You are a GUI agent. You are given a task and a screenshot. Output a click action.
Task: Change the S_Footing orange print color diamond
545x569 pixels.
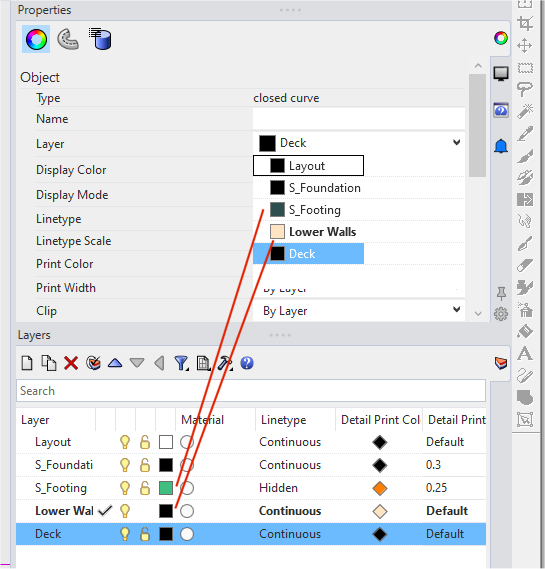tap(380, 488)
